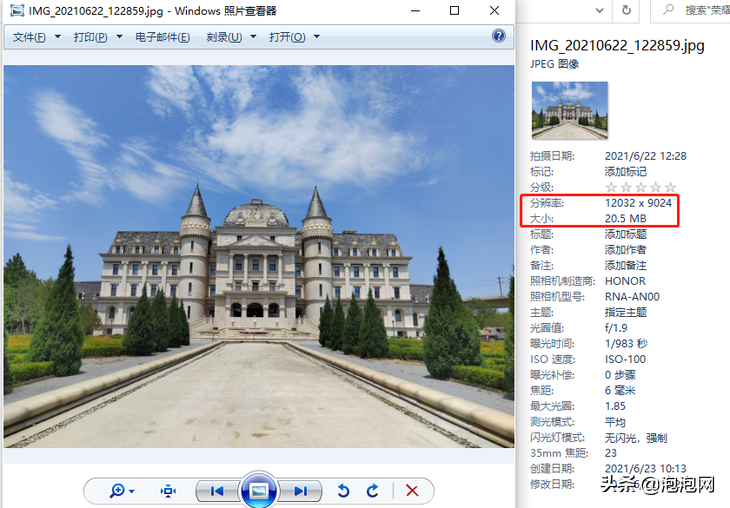Open the 刻录(U) menu
Viewport: 730px width, 508px height.
224,37
